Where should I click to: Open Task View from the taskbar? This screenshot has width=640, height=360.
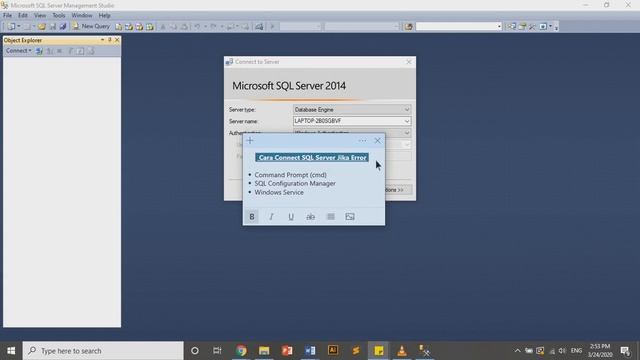click(x=217, y=351)
